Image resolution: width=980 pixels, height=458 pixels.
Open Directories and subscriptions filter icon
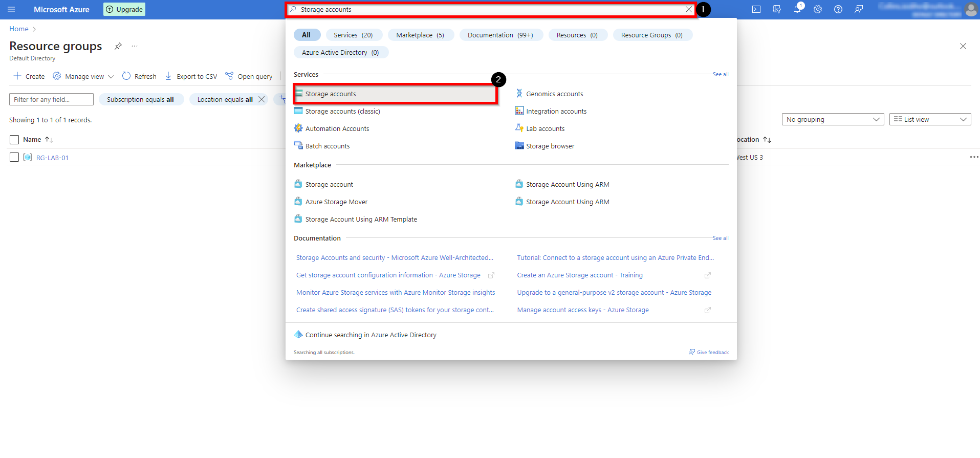coord(777,9)
